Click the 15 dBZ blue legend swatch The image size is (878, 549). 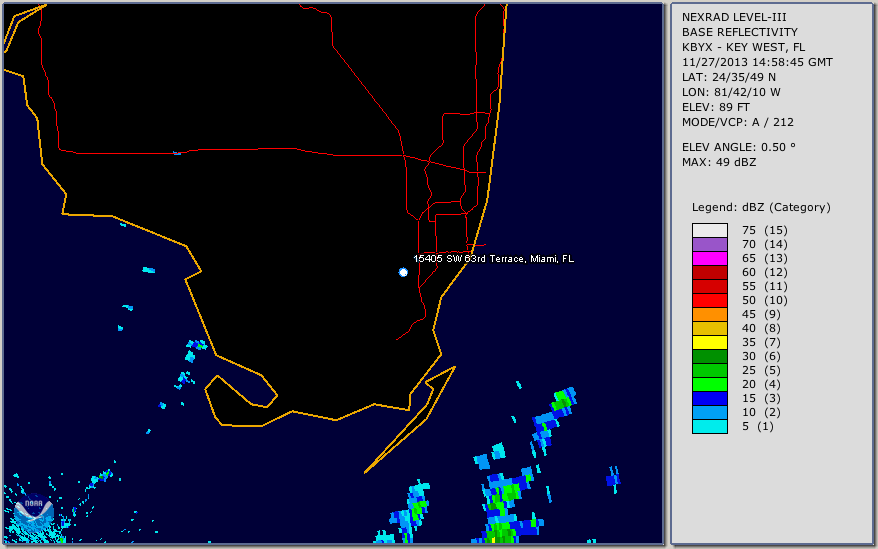coord(709,398)
